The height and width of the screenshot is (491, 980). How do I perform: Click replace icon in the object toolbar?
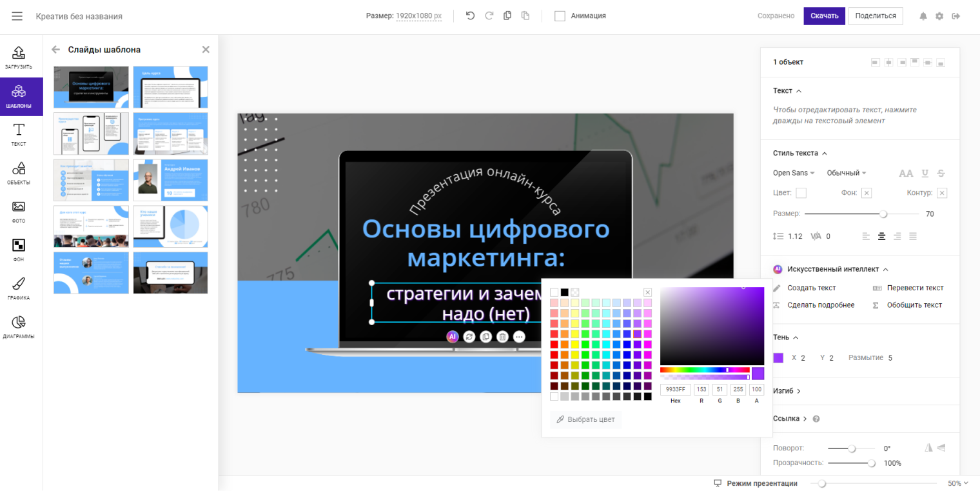[469, 336]
